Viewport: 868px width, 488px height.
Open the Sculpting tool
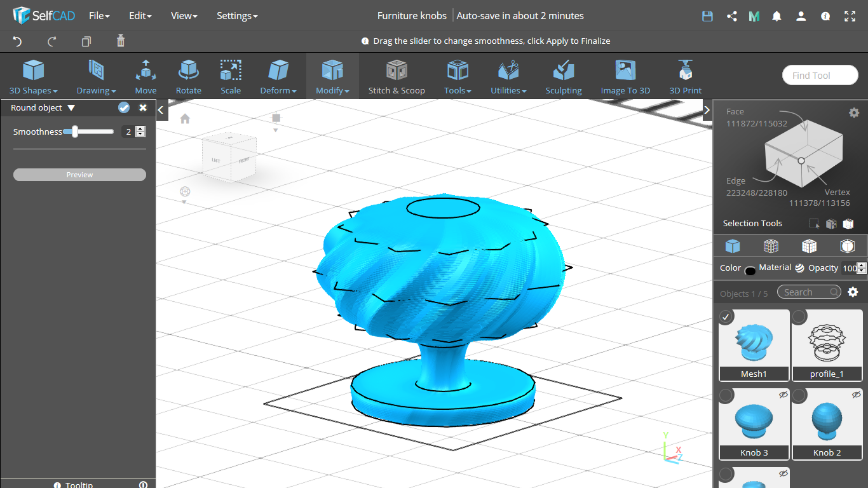(564, 76)
